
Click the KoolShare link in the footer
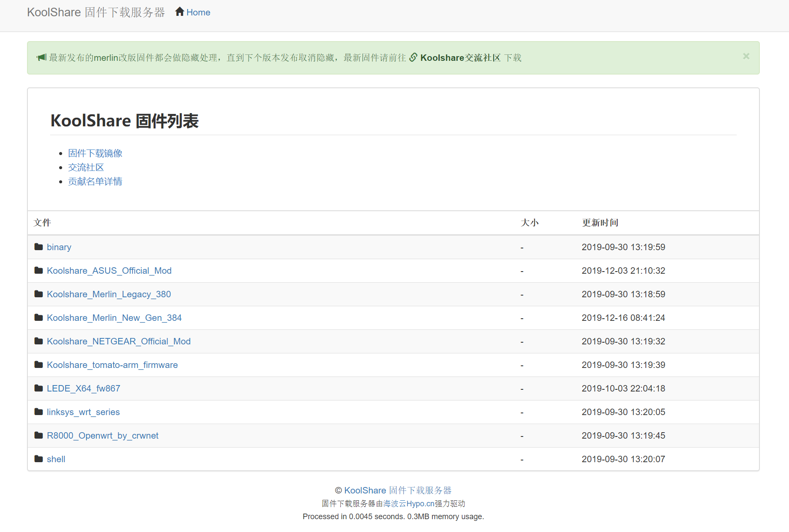click(x=365, y=490)
